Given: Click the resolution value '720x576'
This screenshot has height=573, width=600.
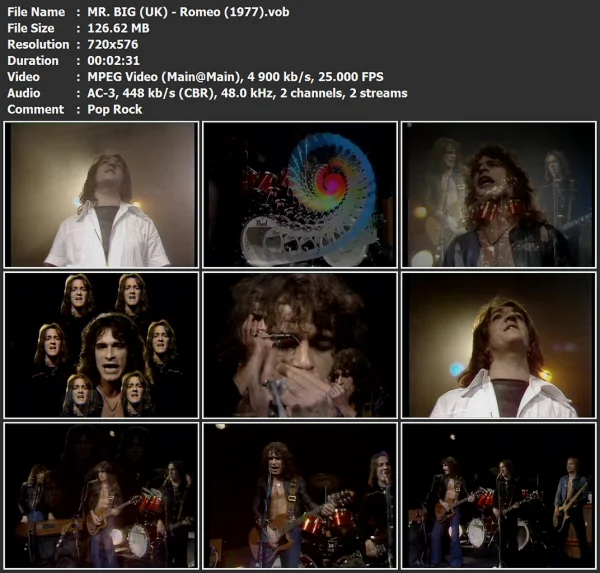Looking at the screenshot, I should point(112,44).
